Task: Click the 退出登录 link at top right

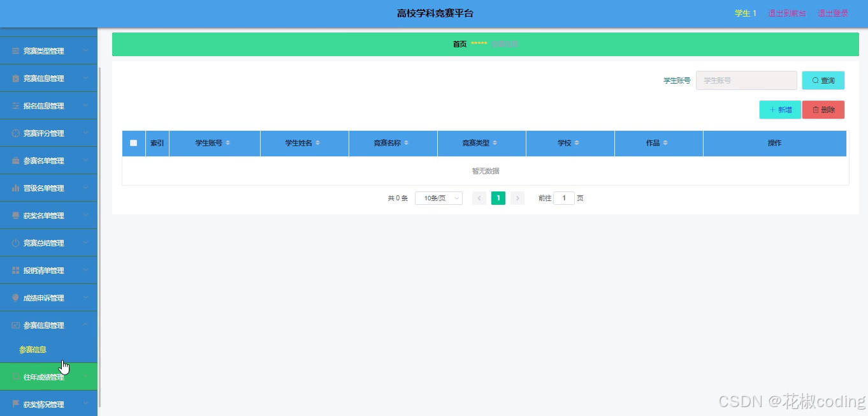Action: click(x=832, y=13)
